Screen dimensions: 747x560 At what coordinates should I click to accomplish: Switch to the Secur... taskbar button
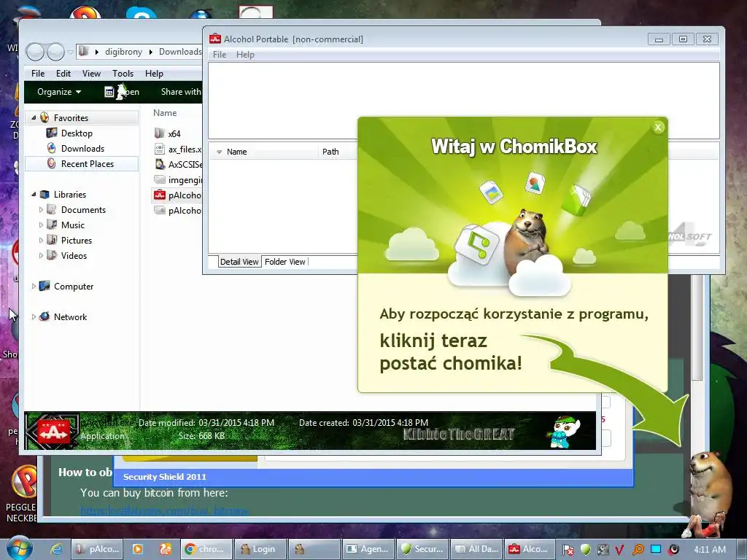coord(424,549)
